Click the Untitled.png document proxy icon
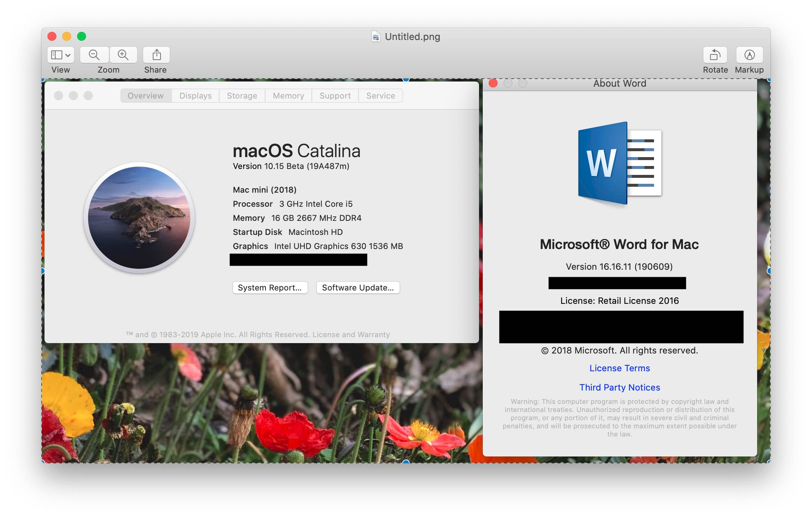 tap(376, 36)
